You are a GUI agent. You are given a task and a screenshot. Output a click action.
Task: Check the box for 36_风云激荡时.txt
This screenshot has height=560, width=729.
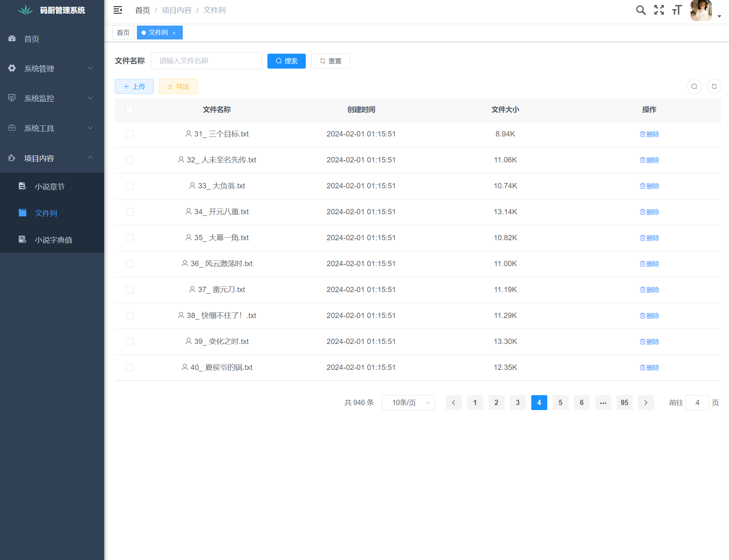(x=129, y=264)
